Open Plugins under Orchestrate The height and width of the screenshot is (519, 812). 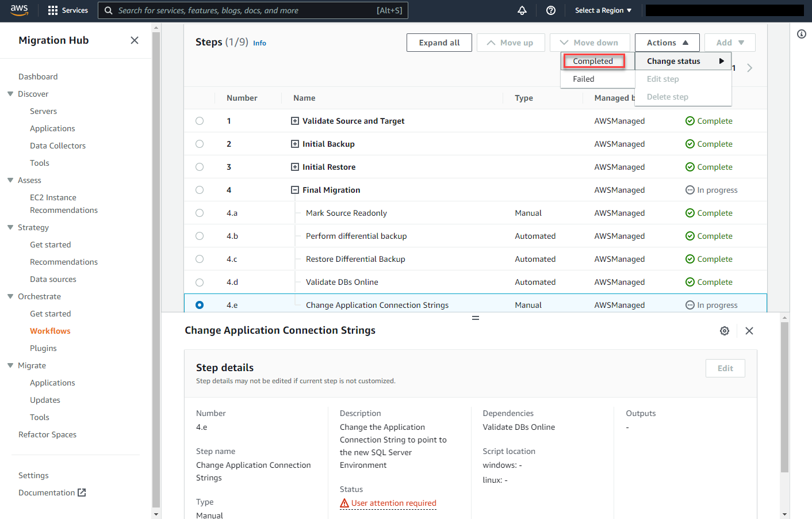(x=43, y=348)
